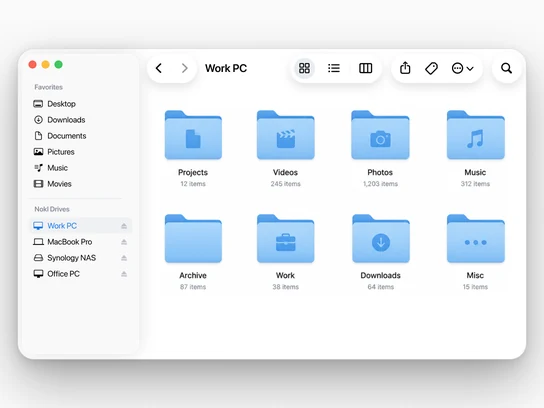
Task: Click the "Archive" folder name label
Action: pos(193,275)
